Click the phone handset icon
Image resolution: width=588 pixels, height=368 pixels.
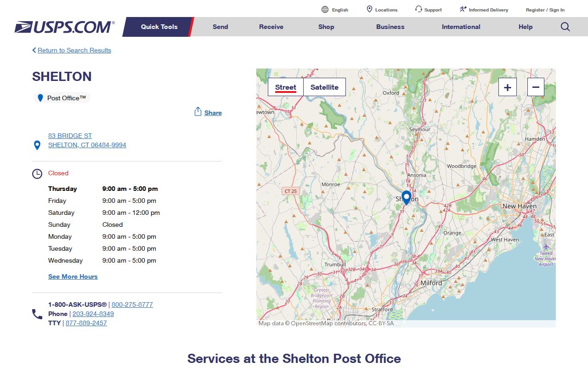point(37,314)
